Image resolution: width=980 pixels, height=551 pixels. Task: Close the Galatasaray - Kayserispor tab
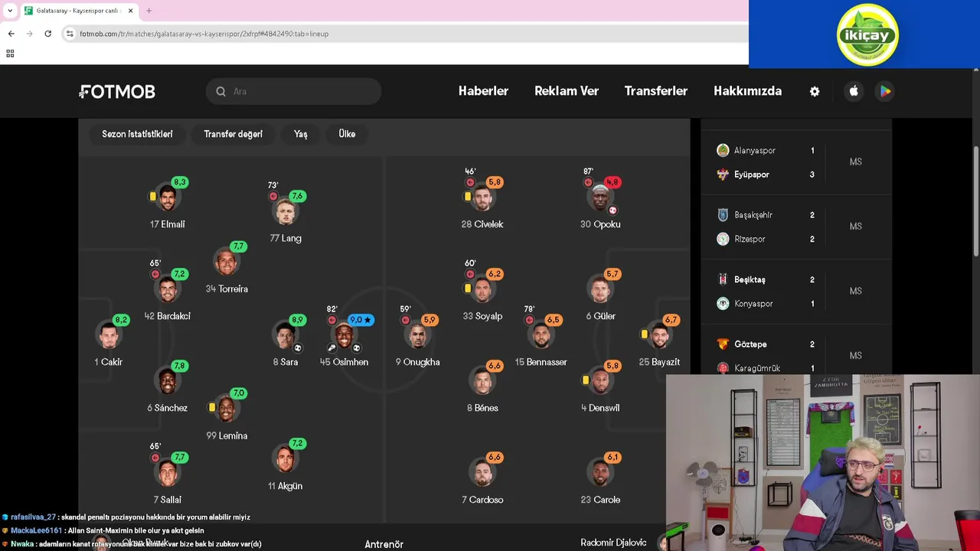(x=130, y=11)
